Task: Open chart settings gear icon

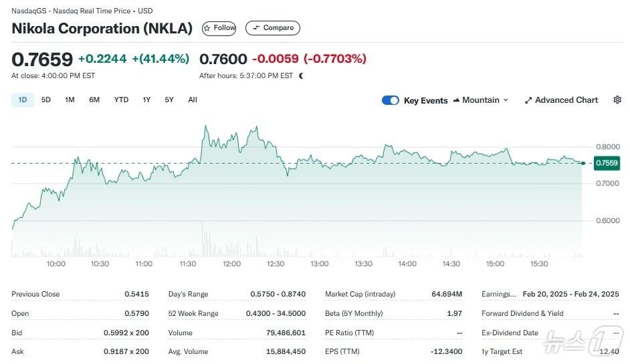Action: (x=617, y=100)
